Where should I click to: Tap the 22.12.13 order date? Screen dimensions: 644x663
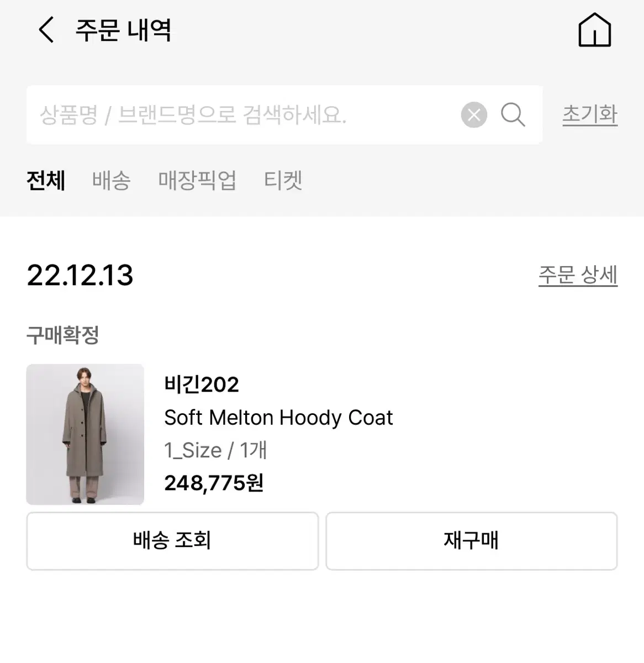pos(80,275)
